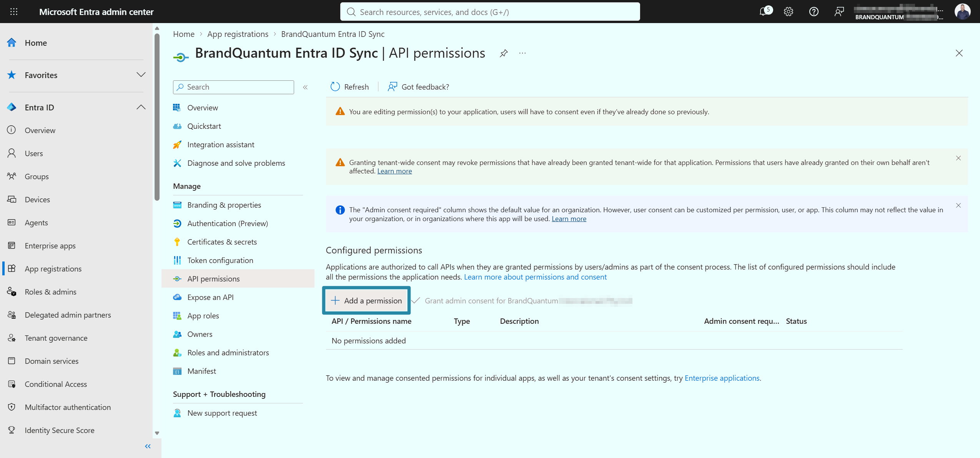
Task: Click the Refresh toolbar button
Action: pyautogui.click(x=349, y=87)
